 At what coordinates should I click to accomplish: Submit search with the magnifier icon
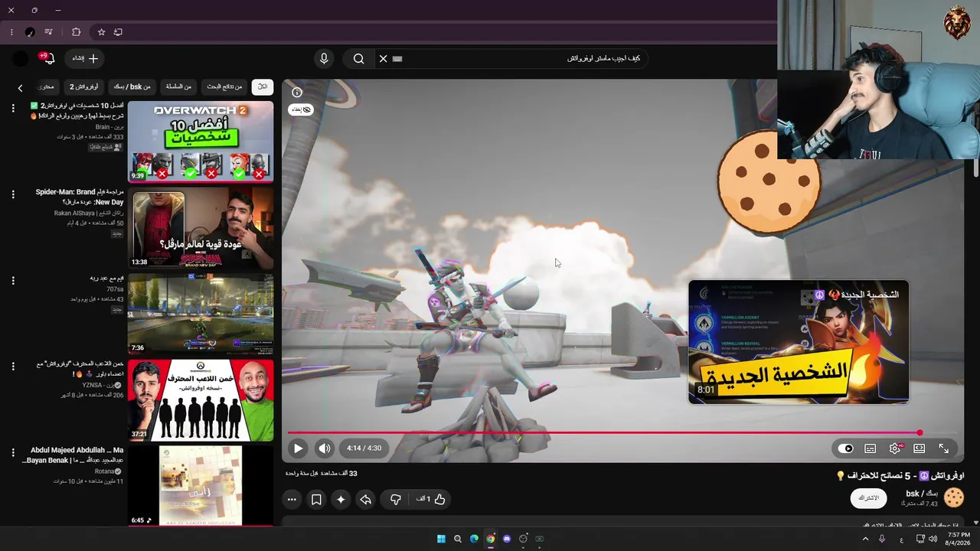(x=358, y=59)
